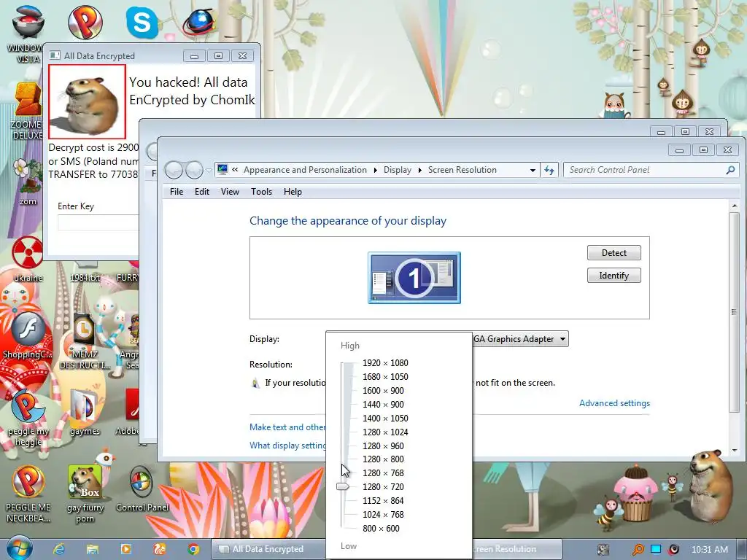Screen dimensions: 747x560
Task: Click the refresh button beside the address bar
Action: [549, 170]
